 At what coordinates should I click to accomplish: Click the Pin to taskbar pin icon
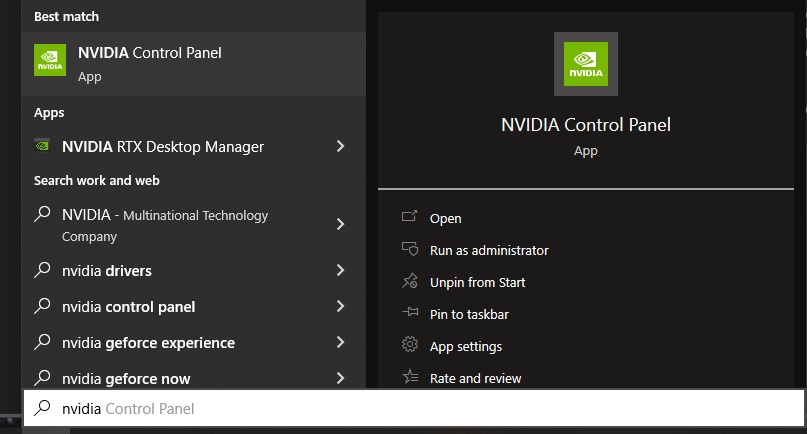(409, 314)
